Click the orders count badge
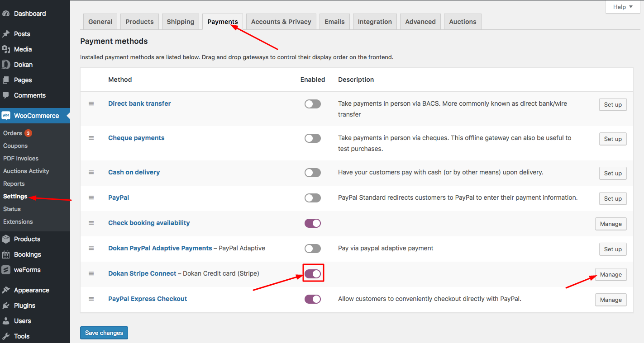The width and height of the screenshot is (644, 343). tap(28, 133)
